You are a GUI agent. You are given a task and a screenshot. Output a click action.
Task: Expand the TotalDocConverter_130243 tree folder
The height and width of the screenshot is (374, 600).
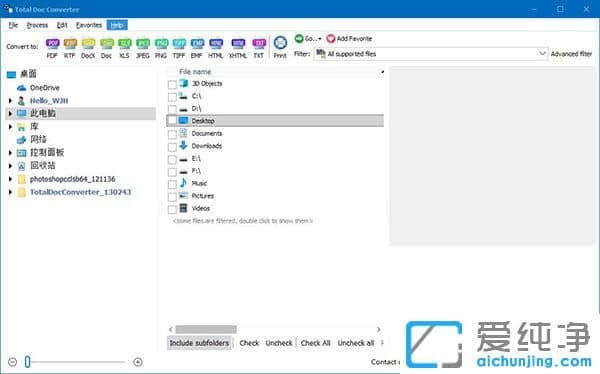(10, 192)
